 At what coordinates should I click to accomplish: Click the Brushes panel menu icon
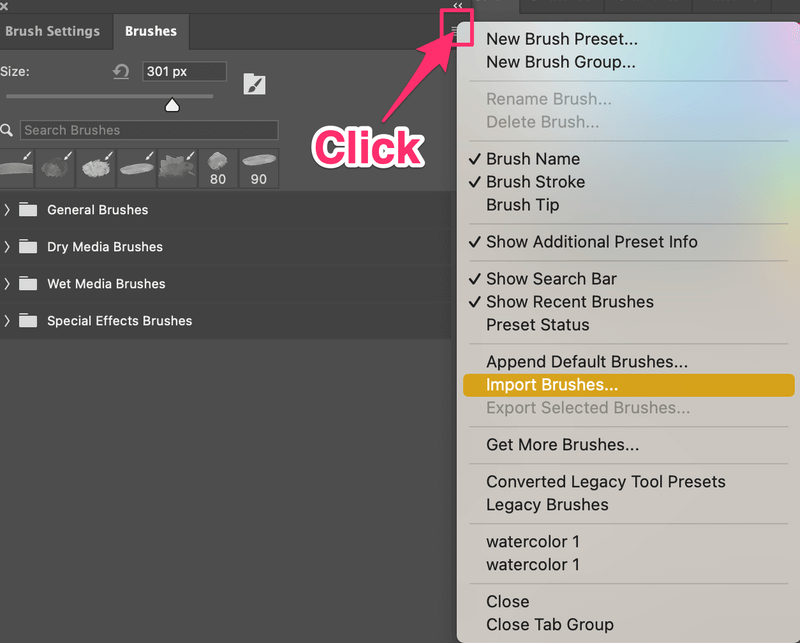point(455,32)
